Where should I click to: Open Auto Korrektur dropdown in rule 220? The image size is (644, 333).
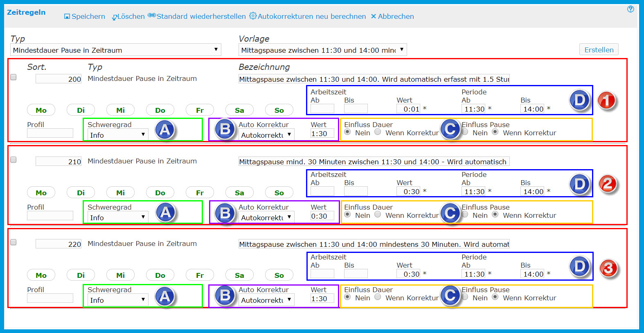[x=266, y=300]
